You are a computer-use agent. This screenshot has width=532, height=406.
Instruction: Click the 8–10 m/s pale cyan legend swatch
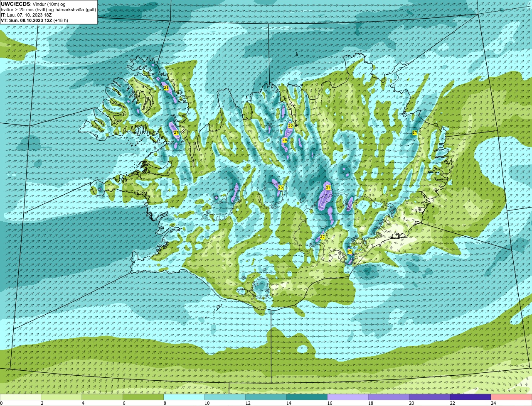pyautogui.click(x=185, y=397)
